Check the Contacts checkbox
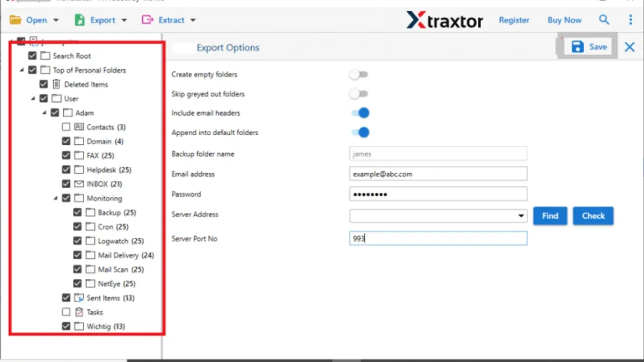This screenshot has height=362, width=644. (x=66, y=127)
